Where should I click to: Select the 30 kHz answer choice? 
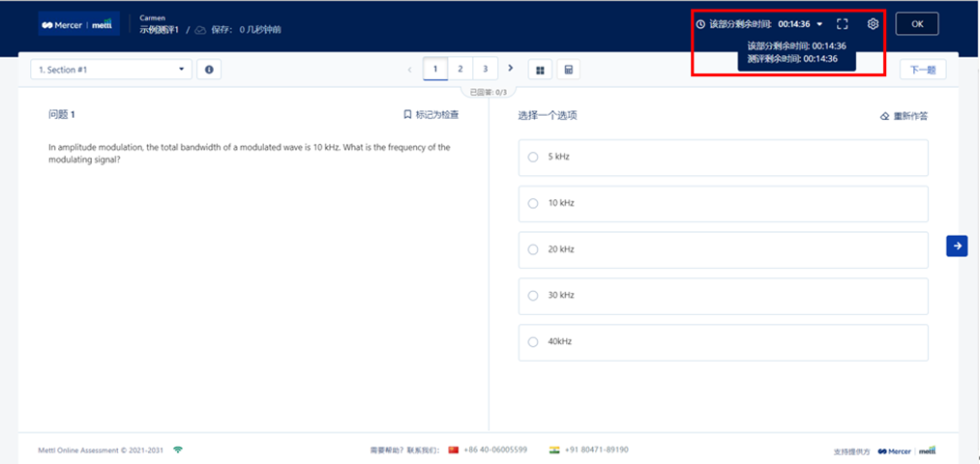[533, 296]
